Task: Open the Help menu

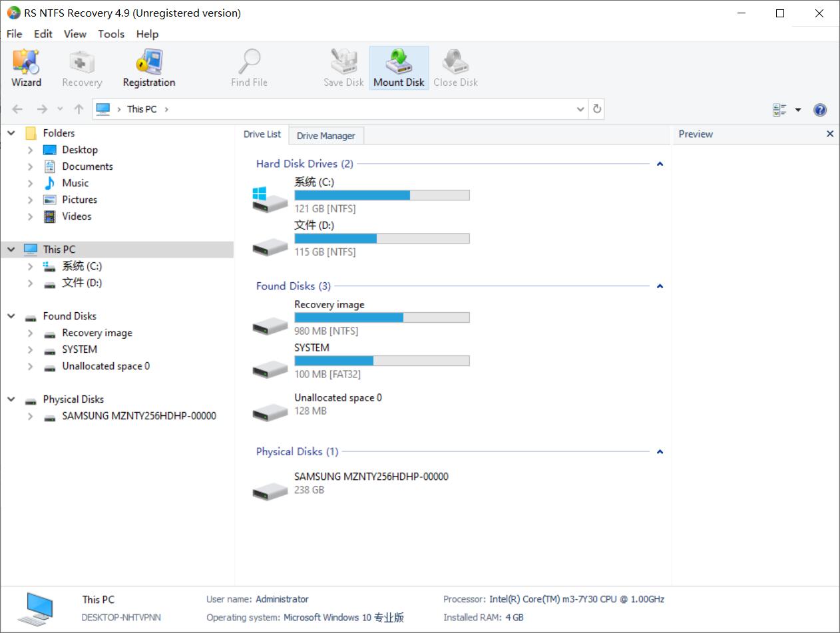Action: pos(147,34)
